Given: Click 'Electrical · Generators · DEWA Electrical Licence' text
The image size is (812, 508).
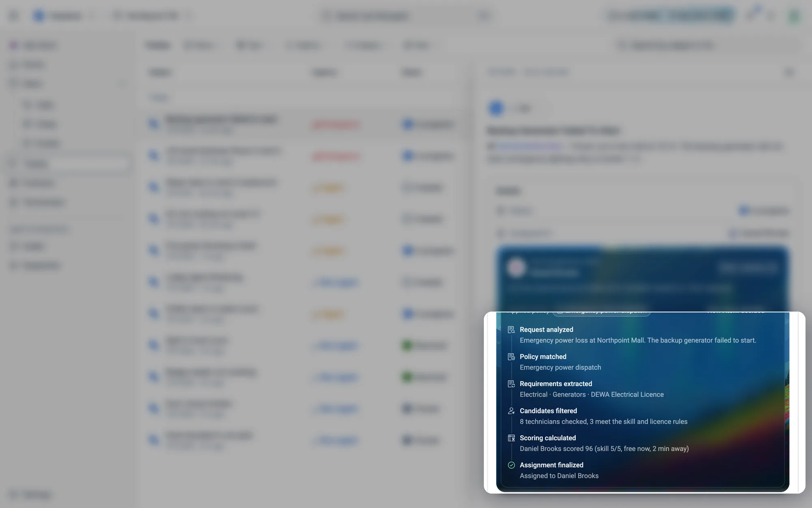Looking at the screenshot, I should pos(592,395).
